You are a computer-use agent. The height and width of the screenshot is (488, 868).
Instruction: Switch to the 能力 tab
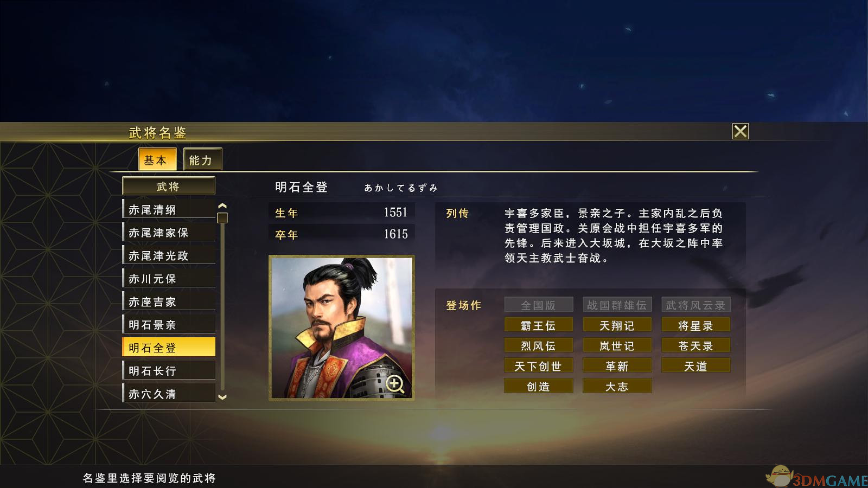[202, 159]
